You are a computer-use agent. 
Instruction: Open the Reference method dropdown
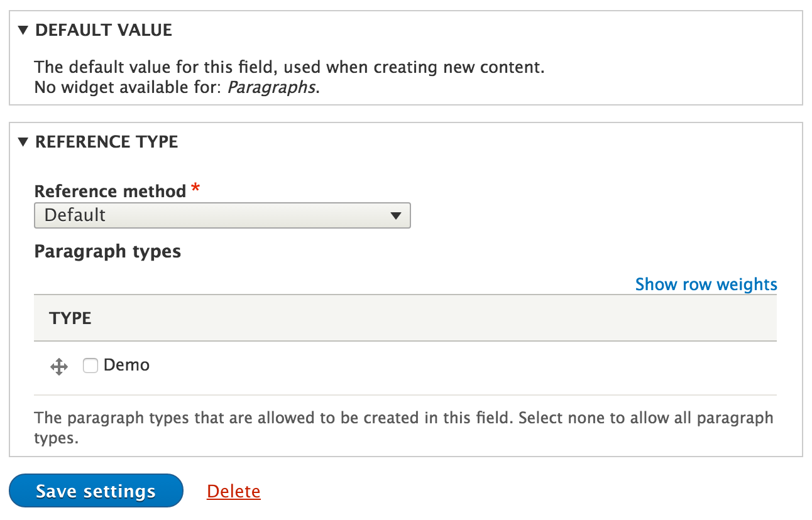click(x=222, y=215)
